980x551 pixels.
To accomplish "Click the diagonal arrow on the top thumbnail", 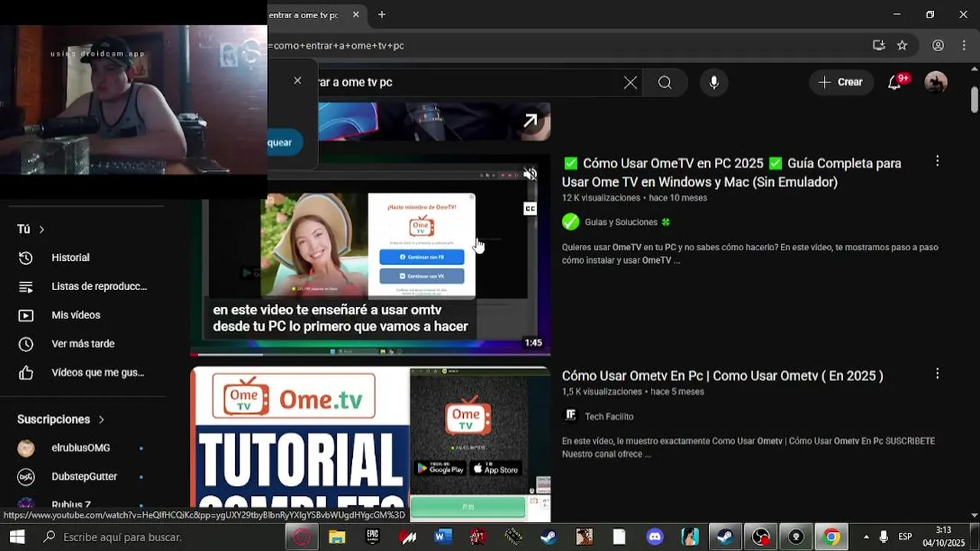I will (x=530, y=121).
